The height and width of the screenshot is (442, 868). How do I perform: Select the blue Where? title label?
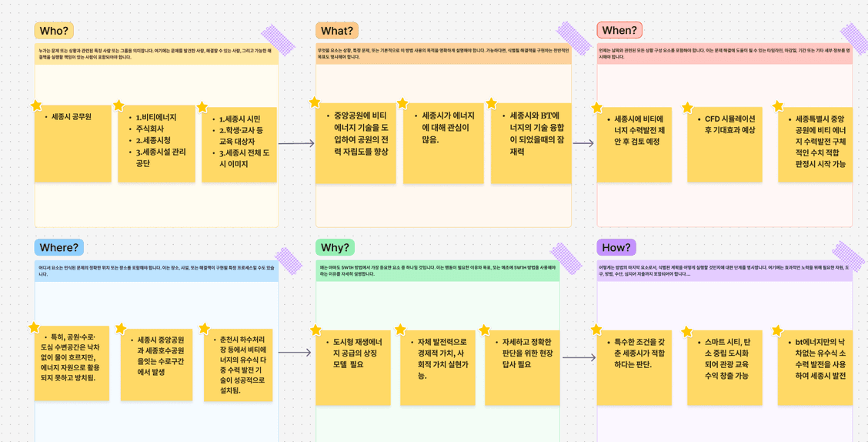pyautogui.click(x=58, y=247)
